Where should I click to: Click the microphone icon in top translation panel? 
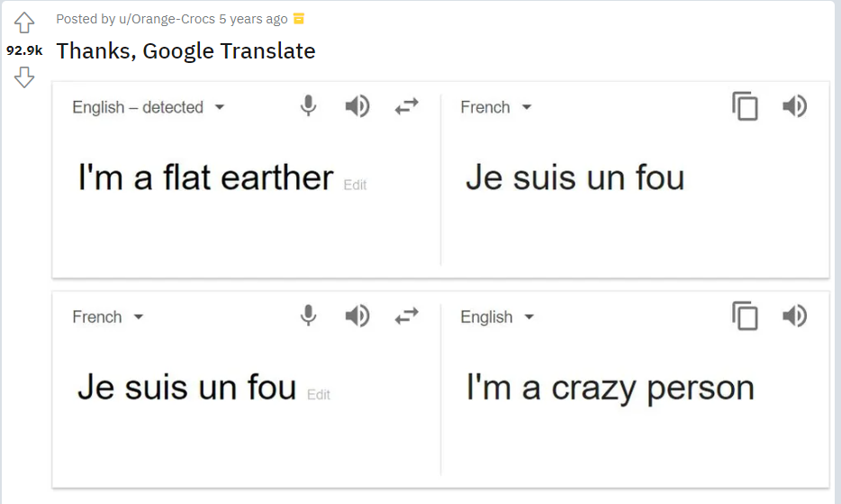coord(308,107)
